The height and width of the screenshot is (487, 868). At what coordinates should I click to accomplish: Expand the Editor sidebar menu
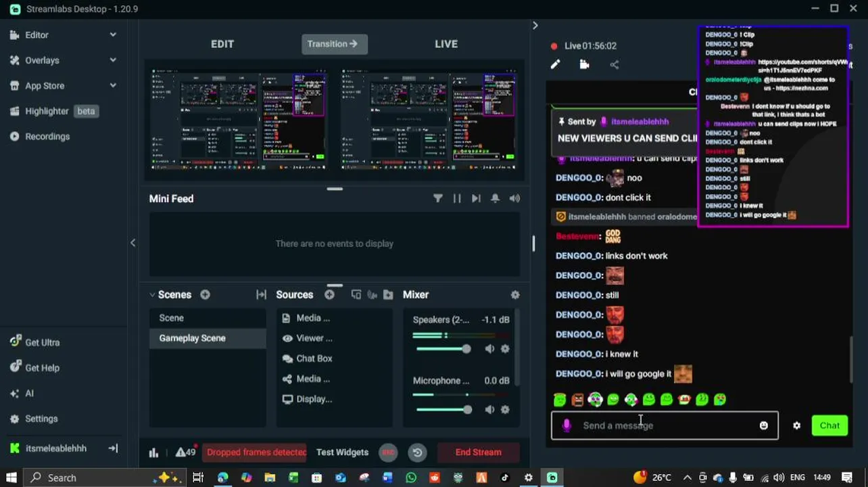(x=113, y=34)
